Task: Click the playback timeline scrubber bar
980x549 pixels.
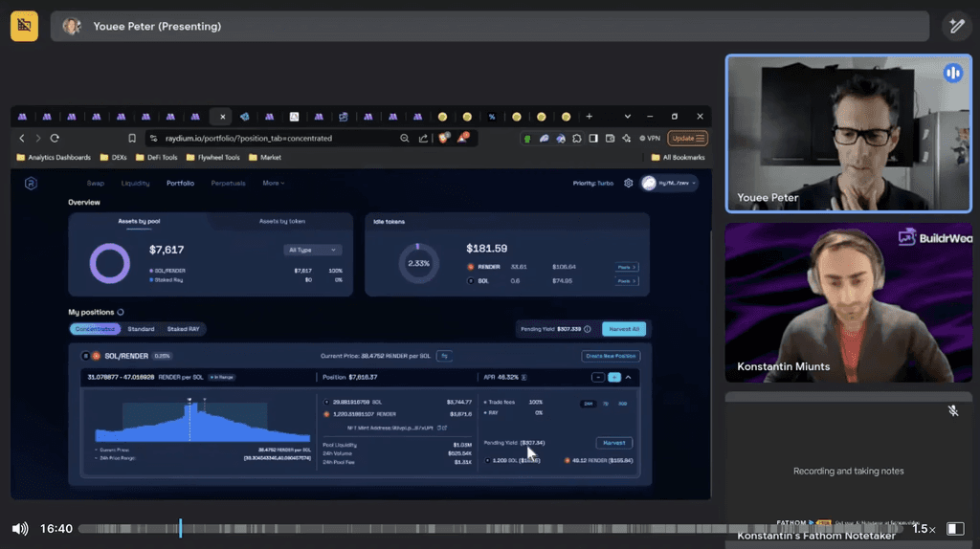Action: point(491,528)
